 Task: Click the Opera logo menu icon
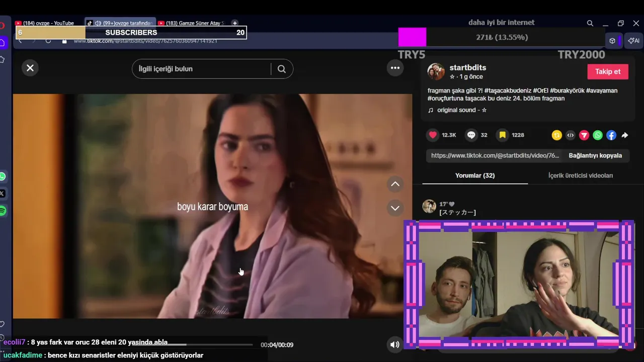tap(2, 25)
